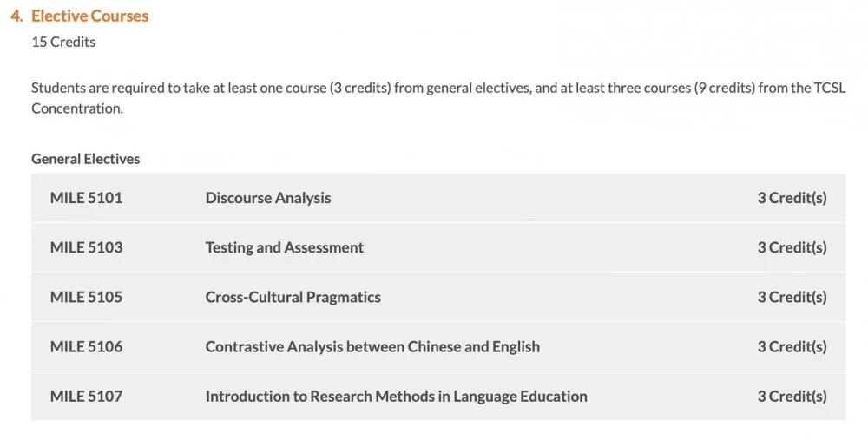Click the General Electives subheading
Screen dimensions: 868x440
pos(85,159)
